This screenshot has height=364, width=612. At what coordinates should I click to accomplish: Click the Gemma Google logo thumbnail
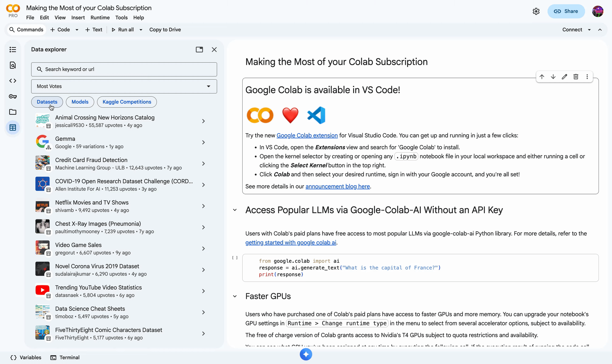42,142
